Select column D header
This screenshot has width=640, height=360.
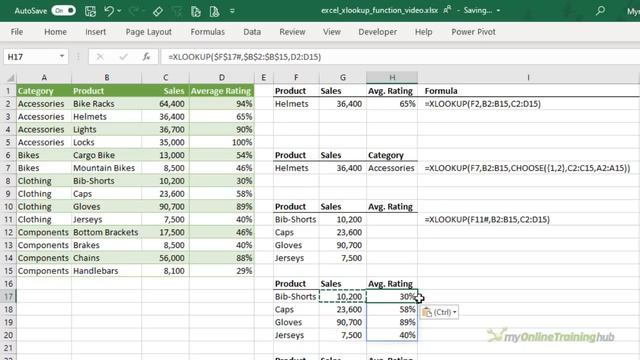[222, 77]
